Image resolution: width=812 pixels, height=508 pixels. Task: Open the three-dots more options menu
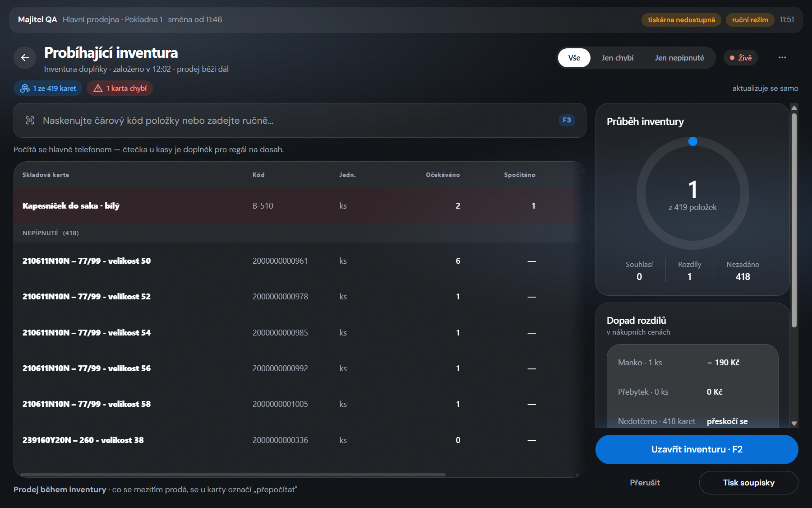click(782, 58)
